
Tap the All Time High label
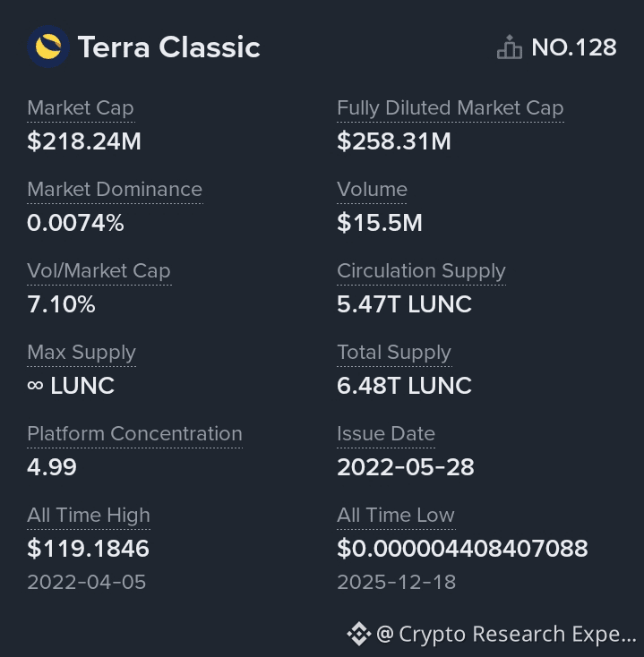[88, 516]
